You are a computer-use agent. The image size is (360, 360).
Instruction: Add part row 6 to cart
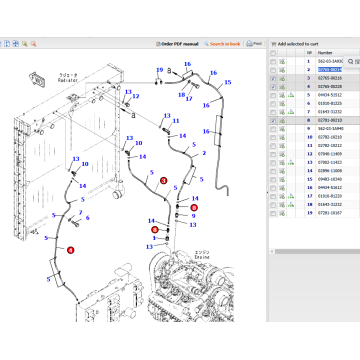pyautogui.click(x=282, y=104)
